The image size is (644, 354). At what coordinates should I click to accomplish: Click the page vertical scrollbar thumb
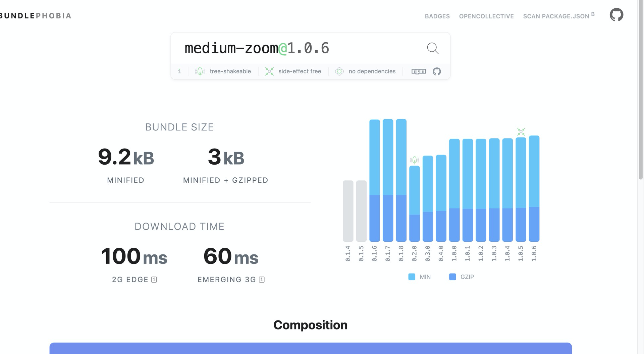click(x=641, y=90)
